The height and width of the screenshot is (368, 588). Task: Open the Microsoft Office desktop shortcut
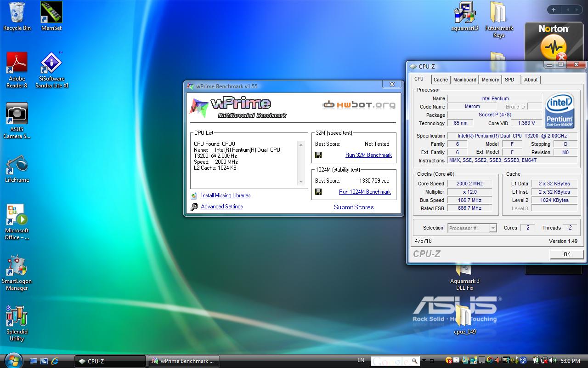(x=17, y=222)
